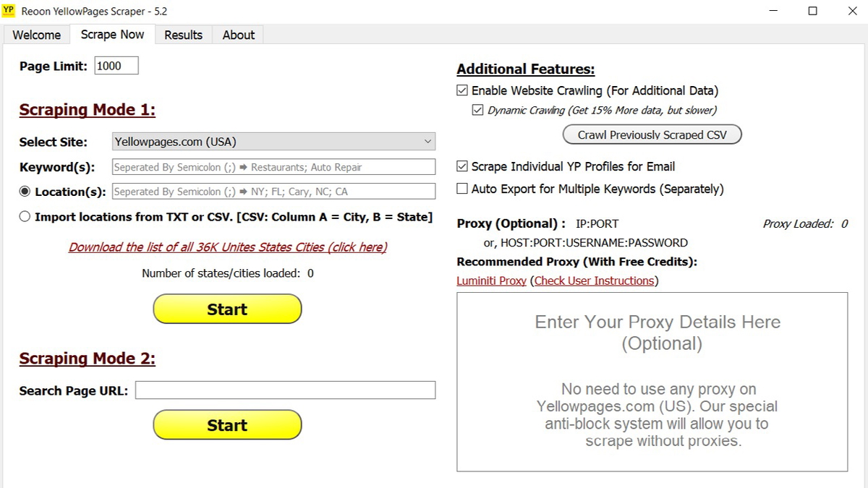The width and height of the screenshot is (868, 488).
Task: Go back to the Welcome tab
Action: coord(36,34)
